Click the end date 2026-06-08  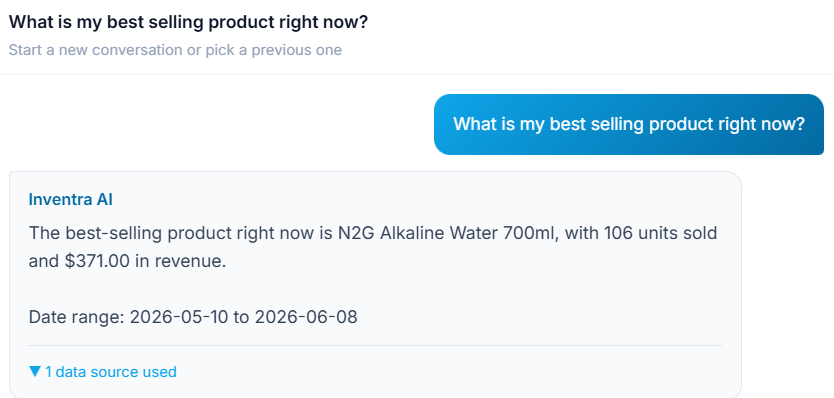pos(306,317)
